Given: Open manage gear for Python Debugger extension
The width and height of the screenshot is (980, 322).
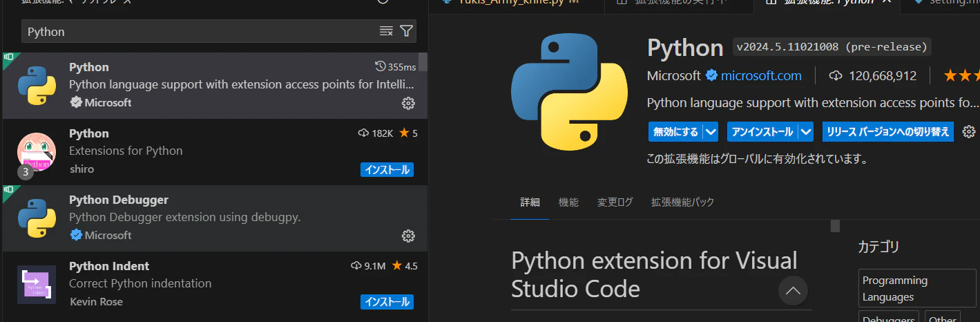Looking at the screenshot, I should click(408, 236).
